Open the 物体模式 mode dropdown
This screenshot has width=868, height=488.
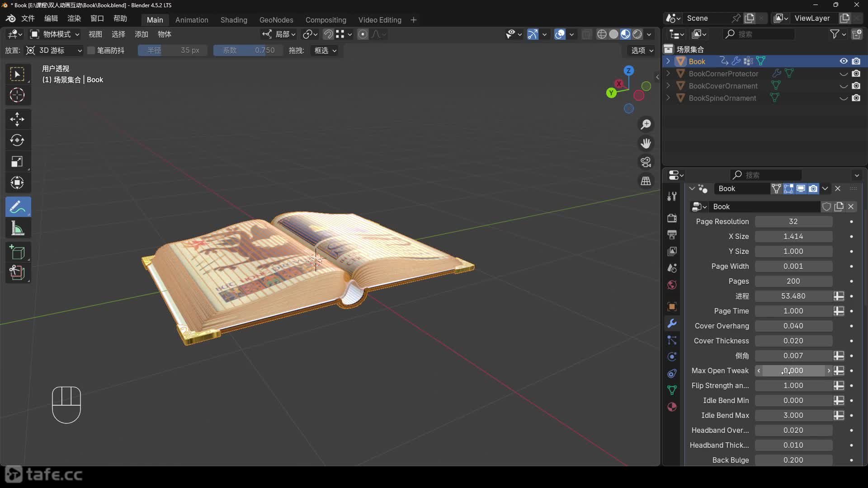tap(55, 34)
